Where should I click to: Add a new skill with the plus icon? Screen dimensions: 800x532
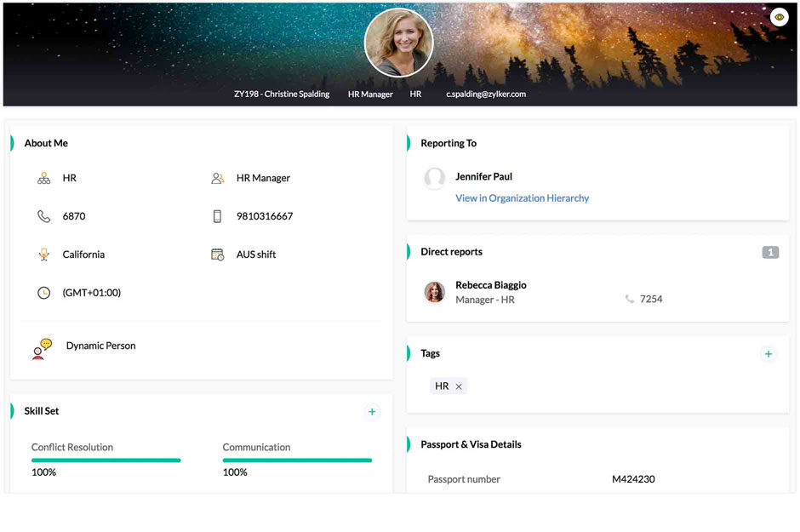tap(372, 412)
